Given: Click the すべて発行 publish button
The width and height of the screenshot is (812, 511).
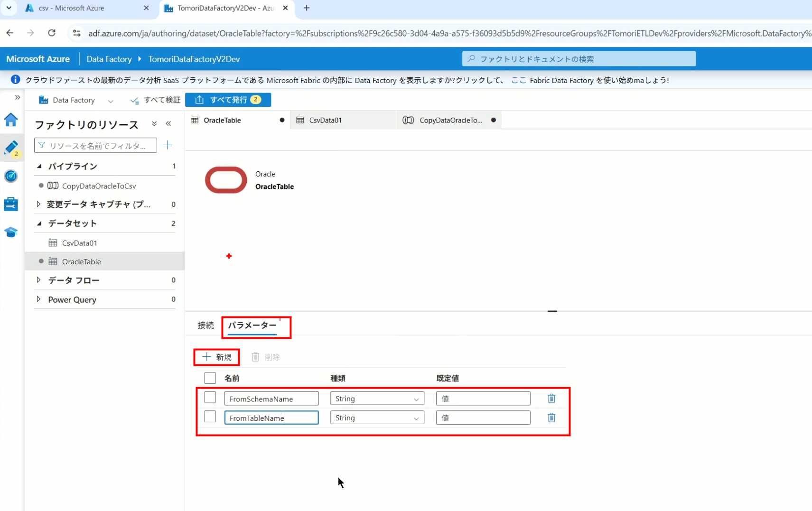Looking at the screenshot, I should (x=228, y=100).
